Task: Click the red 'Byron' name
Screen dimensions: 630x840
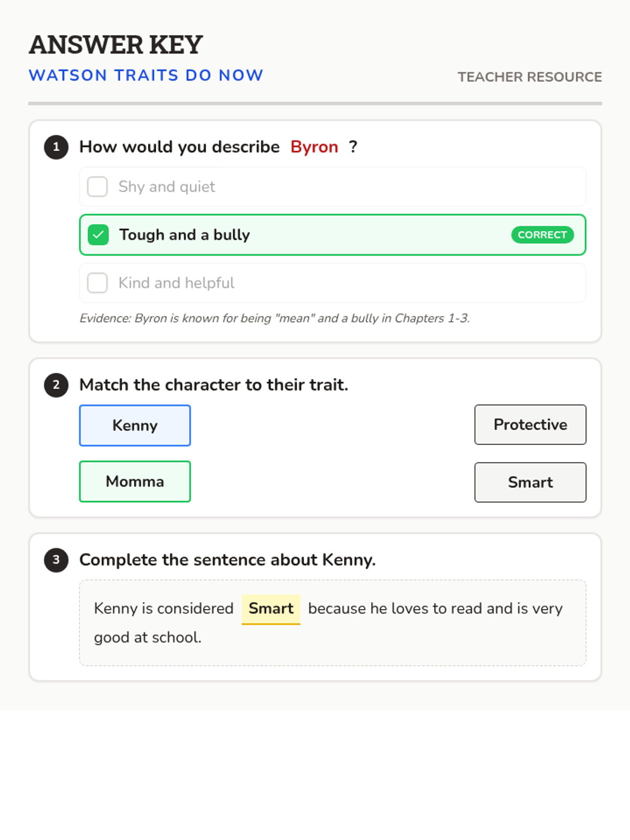Action: (x=314, y=147)
